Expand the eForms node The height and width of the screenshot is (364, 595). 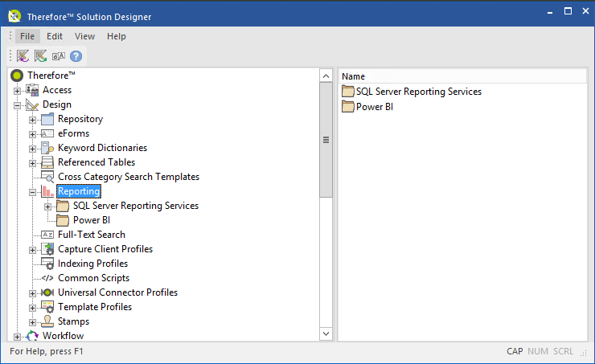(x=33, y=135)
